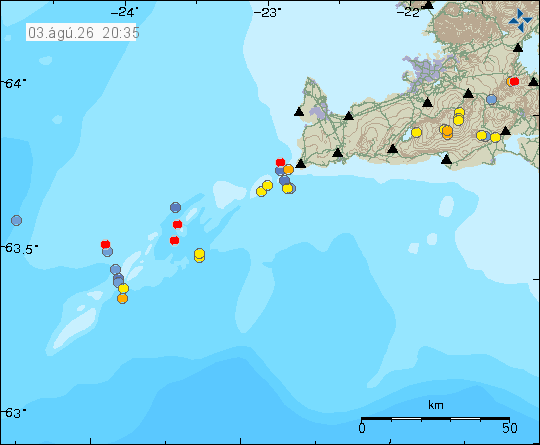The height and width of the screenshot is (445, 540).
Task: Click the orange marker at the bottom of southwest cluster
Action: [x=122, y=298]
